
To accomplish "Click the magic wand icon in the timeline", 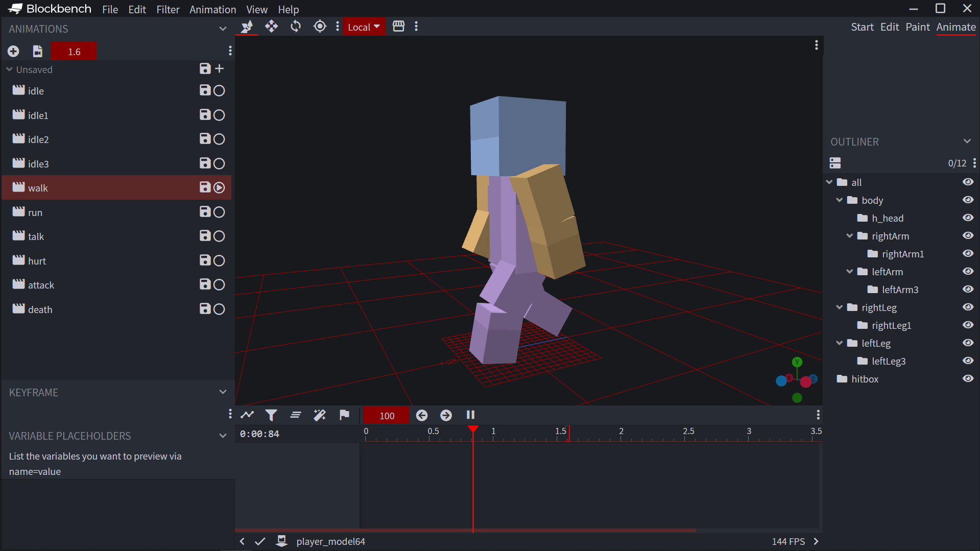I will point(320,415).
